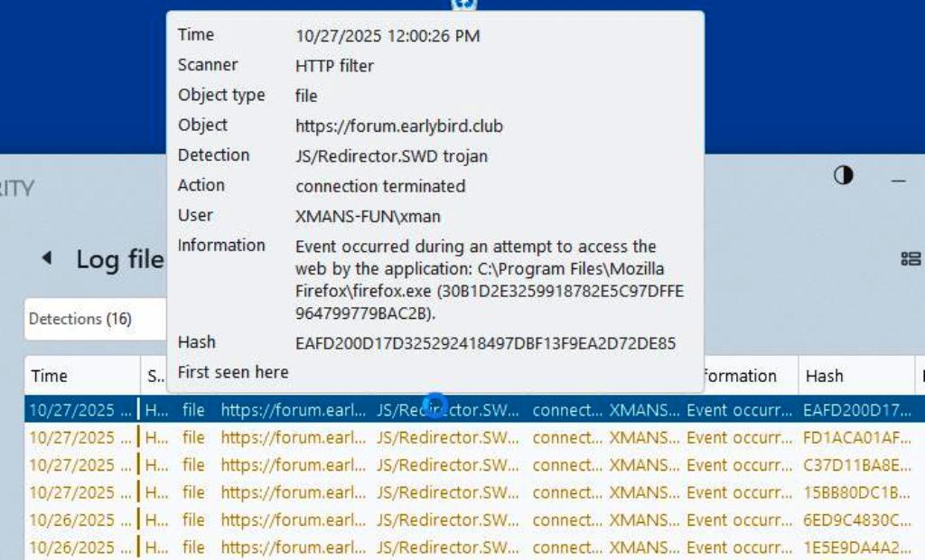The height and width of the screenshot is (560, 925).
Task: Click the Recycle Bin desktop icon at top
Action: (x=463, y=5)
